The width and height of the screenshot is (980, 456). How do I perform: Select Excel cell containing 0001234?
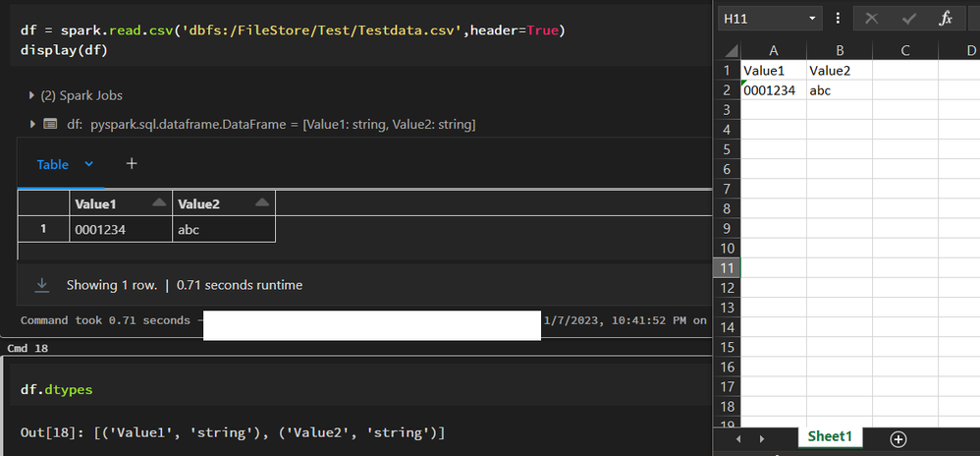click(x=774, y=90)
